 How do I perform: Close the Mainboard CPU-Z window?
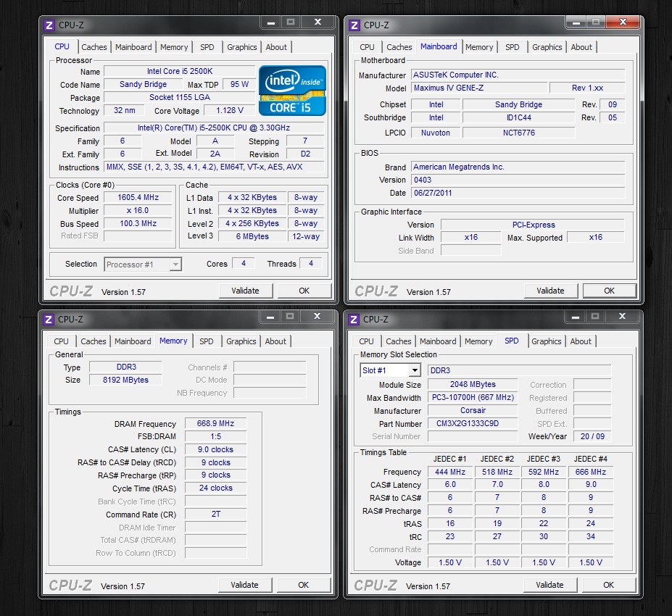pyautogui.click(x=623, y=22)
